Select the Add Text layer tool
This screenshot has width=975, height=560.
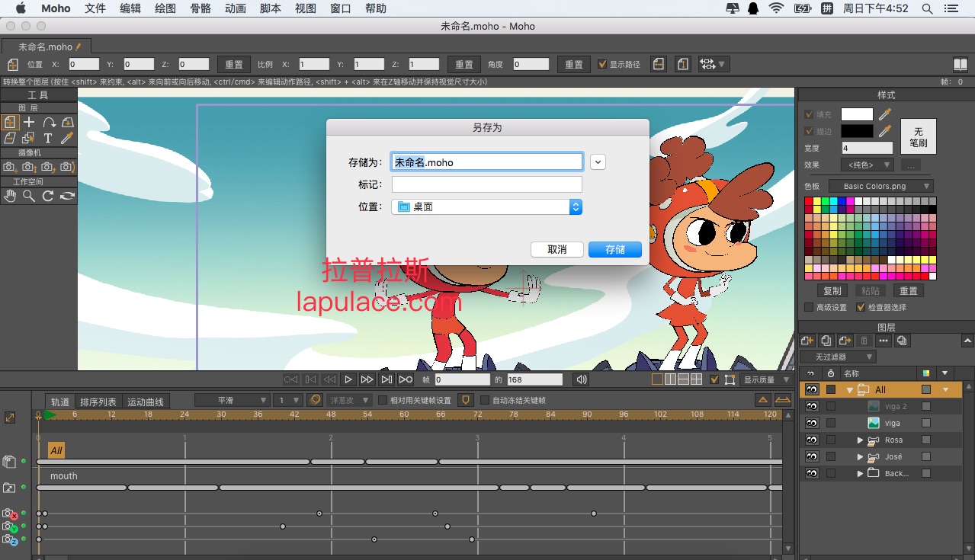click(48, 138)
